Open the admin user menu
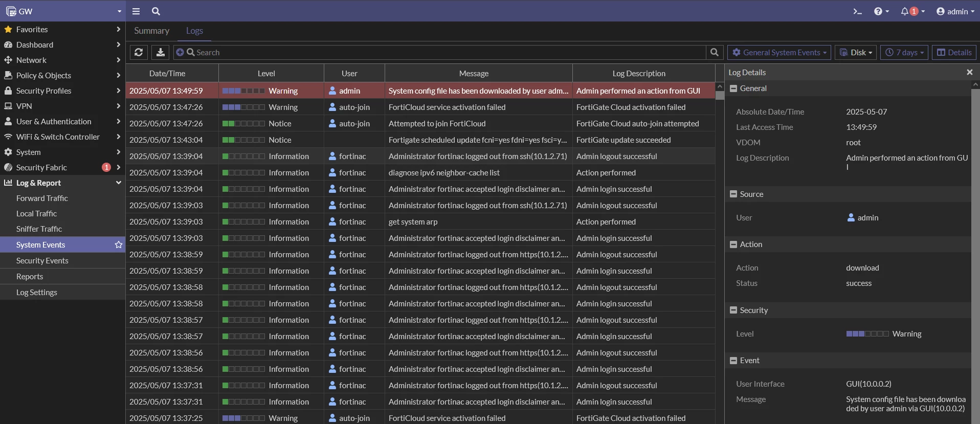The image size is (980, 424). (x=955, y=11)
